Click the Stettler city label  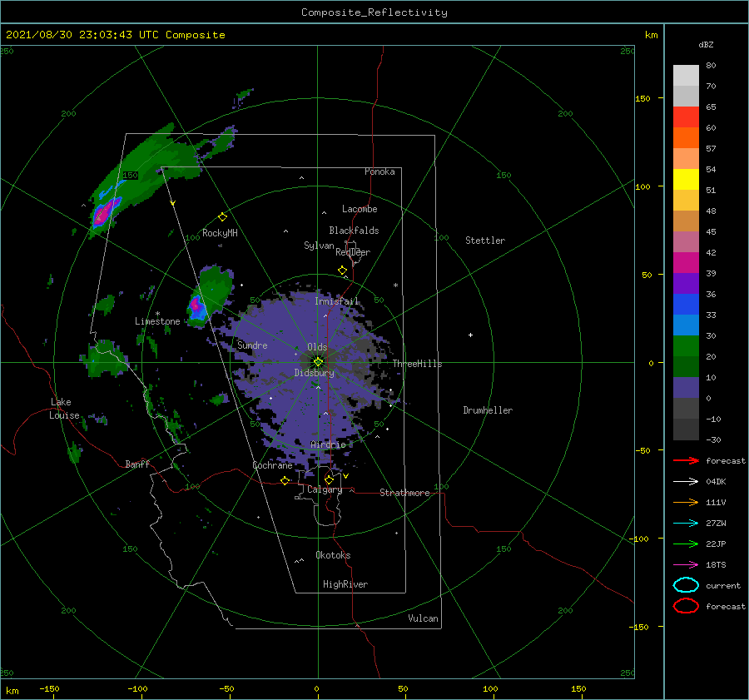tap(485, 241)
